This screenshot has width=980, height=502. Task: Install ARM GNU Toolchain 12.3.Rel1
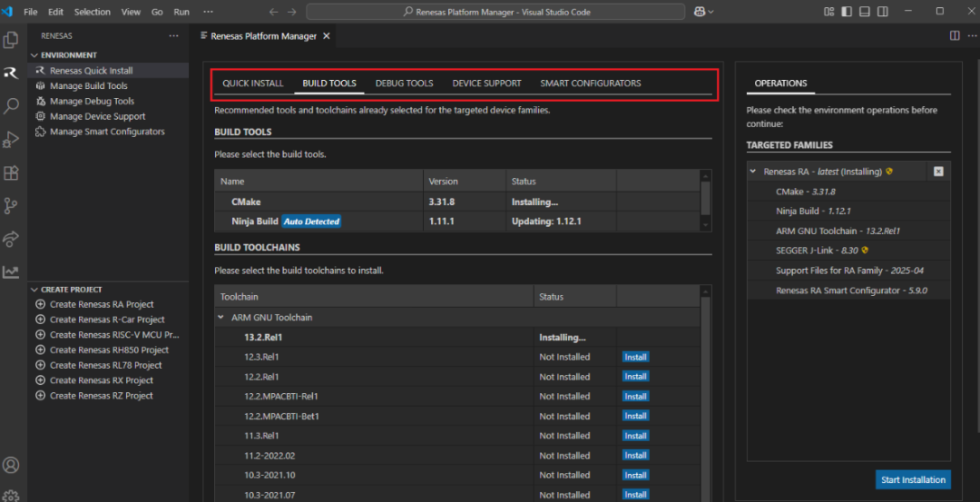click(x=635, y=357)
